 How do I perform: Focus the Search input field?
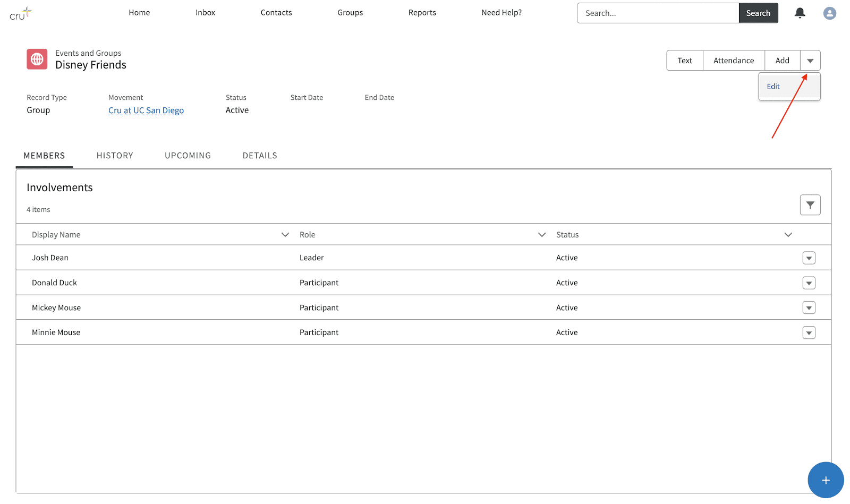click(x=658, y=13)
